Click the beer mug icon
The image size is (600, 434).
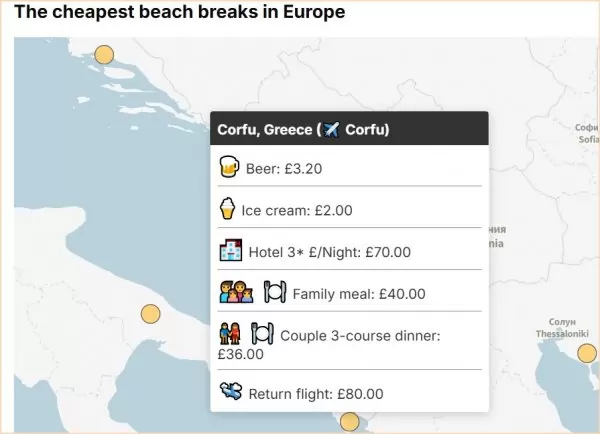(229, 166)
